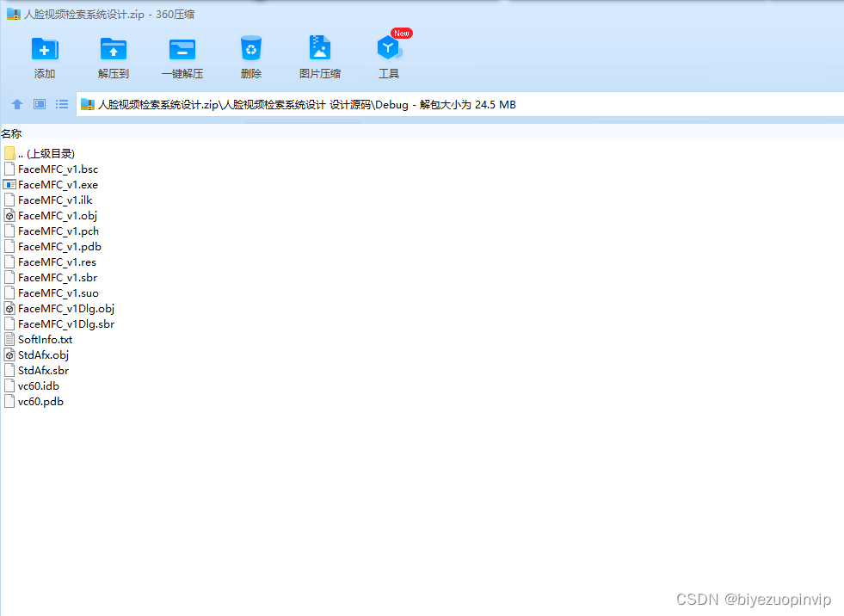
Task: Click the archive icon in the path bar
Action: pos(88,104)
